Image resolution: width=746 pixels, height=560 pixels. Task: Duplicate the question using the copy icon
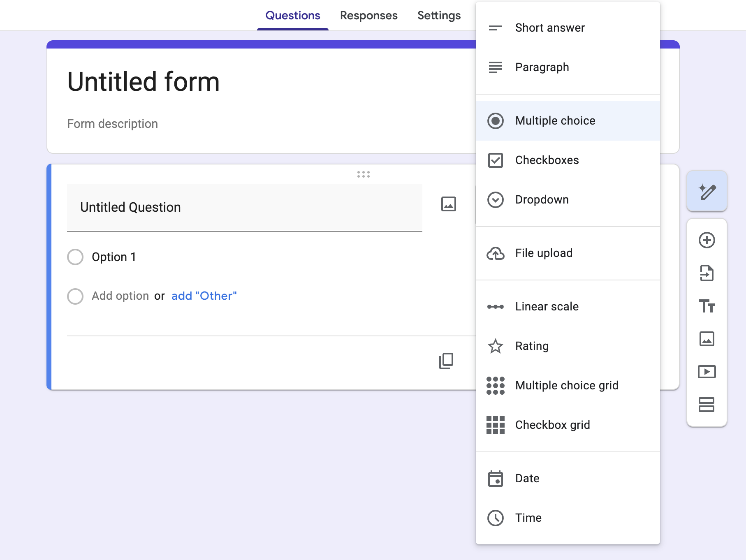[446, 361]
